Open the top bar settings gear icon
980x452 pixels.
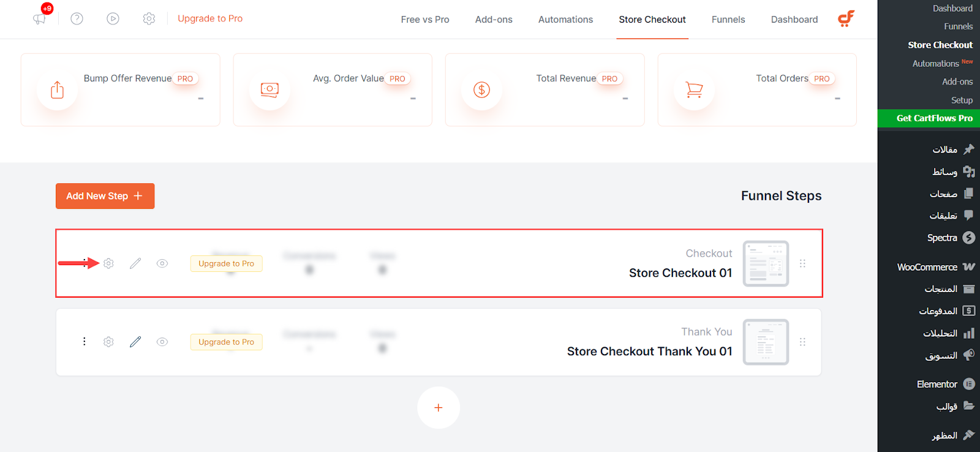pos(149,18)
